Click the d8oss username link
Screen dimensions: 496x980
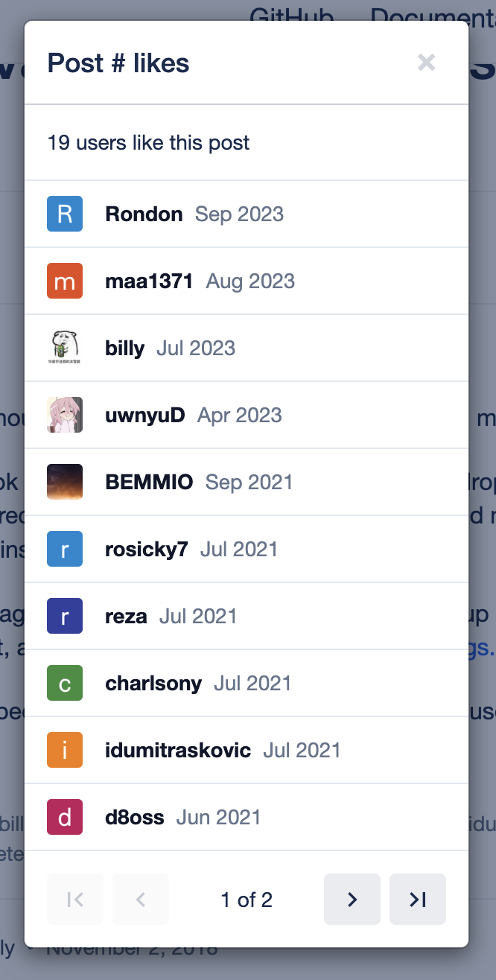click(135, 818)
